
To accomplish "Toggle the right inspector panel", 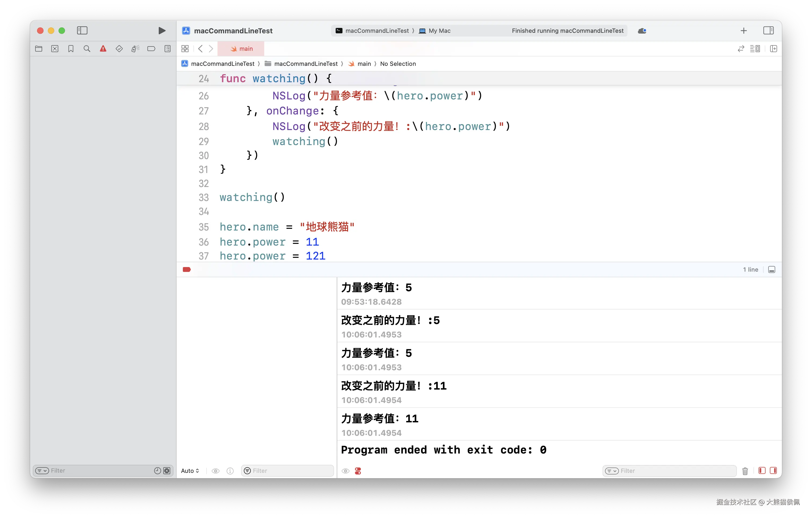I will (x=768, y=31).
